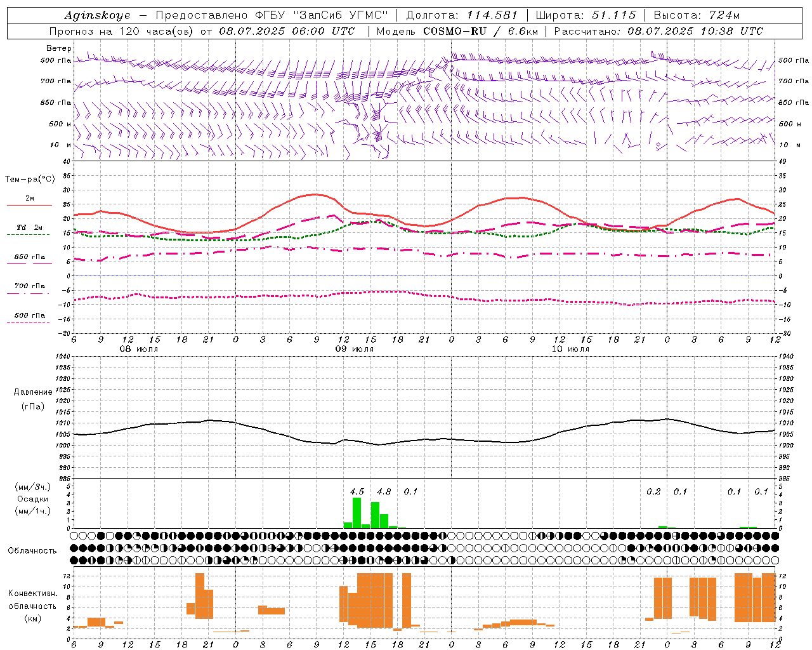Click the forecast start 08.07.2025 06:00 UTC
The height and width of the screenshot is (650, 812).
[287, 31]
